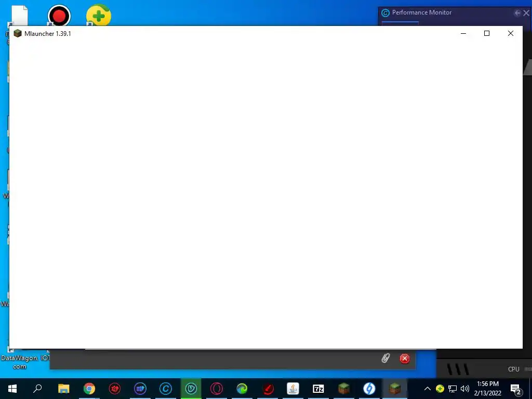This screenshot has height=399, width=532.
Task: Select the active Mlauncher taskbar button
Action: [x=395, y=389]
